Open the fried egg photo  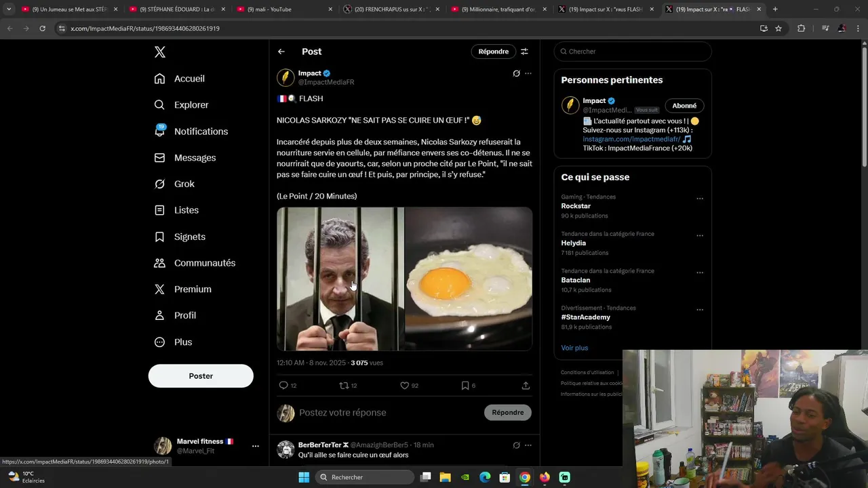point(469,279)
